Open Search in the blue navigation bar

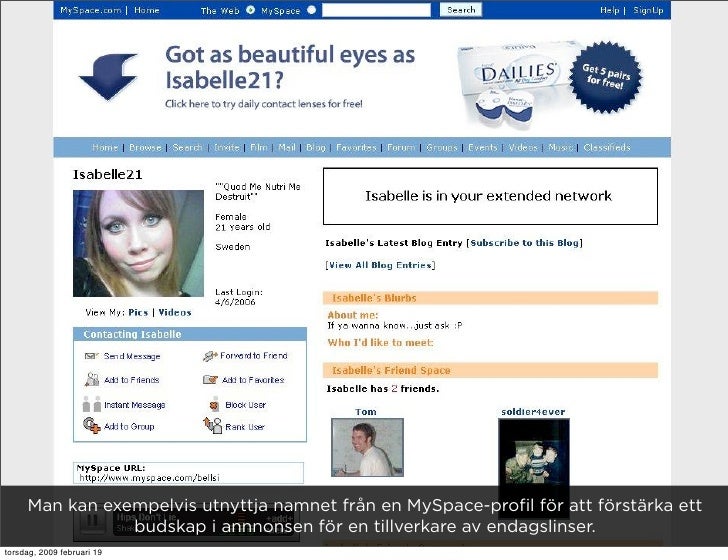187,147
